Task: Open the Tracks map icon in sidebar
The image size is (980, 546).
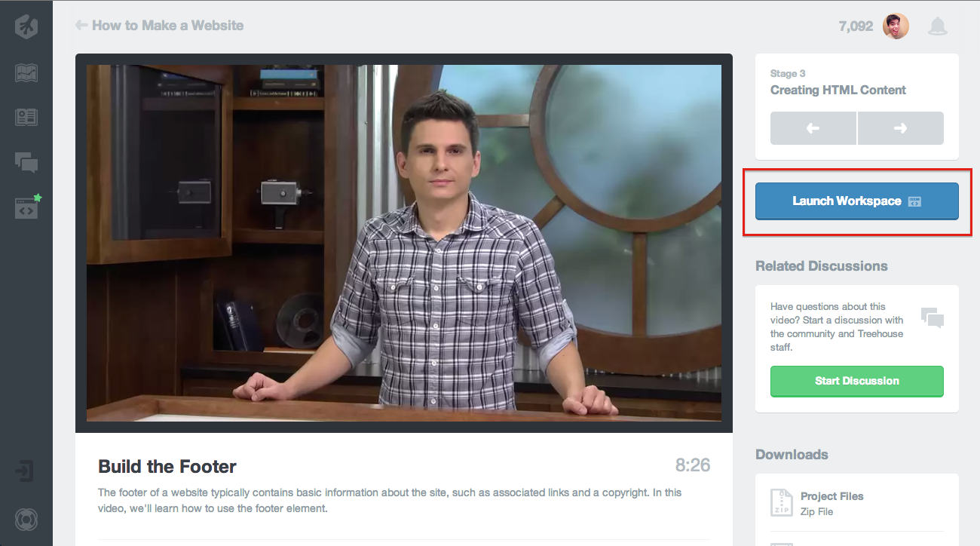Action: click(26, 73)
